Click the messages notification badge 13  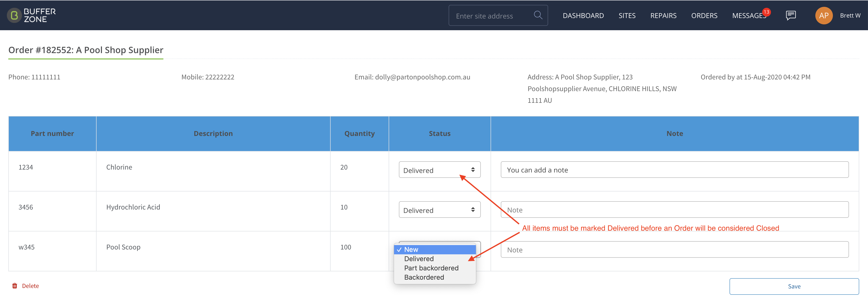[x=766, y=12]
